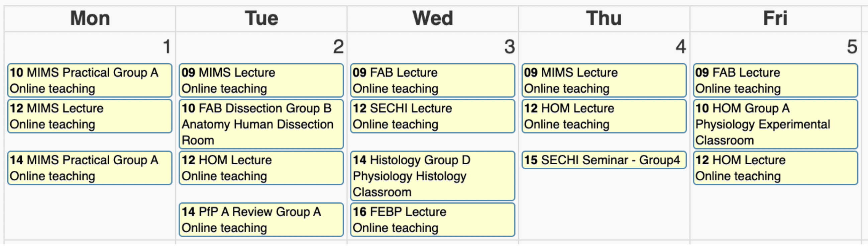Open the Histology Group D event

(432, 175)
